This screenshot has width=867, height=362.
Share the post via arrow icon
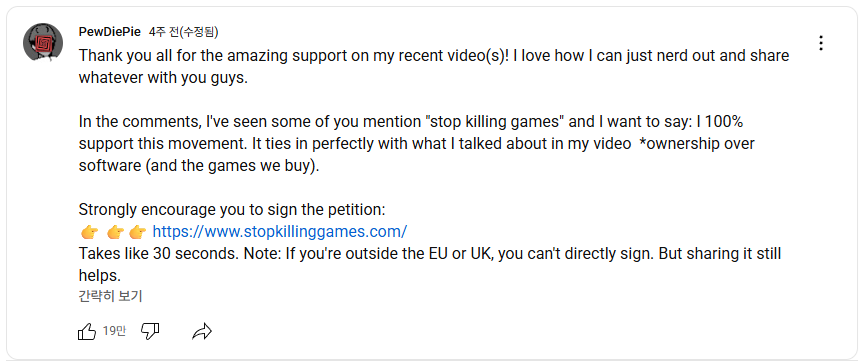(202, 332)
